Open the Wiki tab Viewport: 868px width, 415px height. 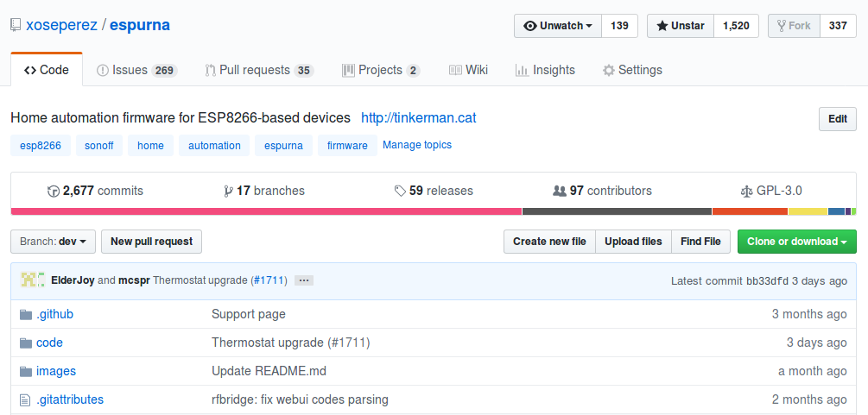click(x=468, y=70)
